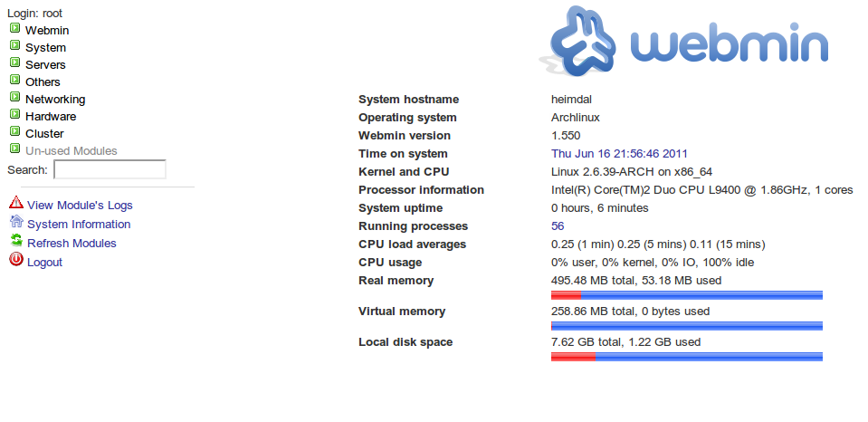Click the Refresh Modules link
The height and width of the screenshot is (422, 868).
72,244
